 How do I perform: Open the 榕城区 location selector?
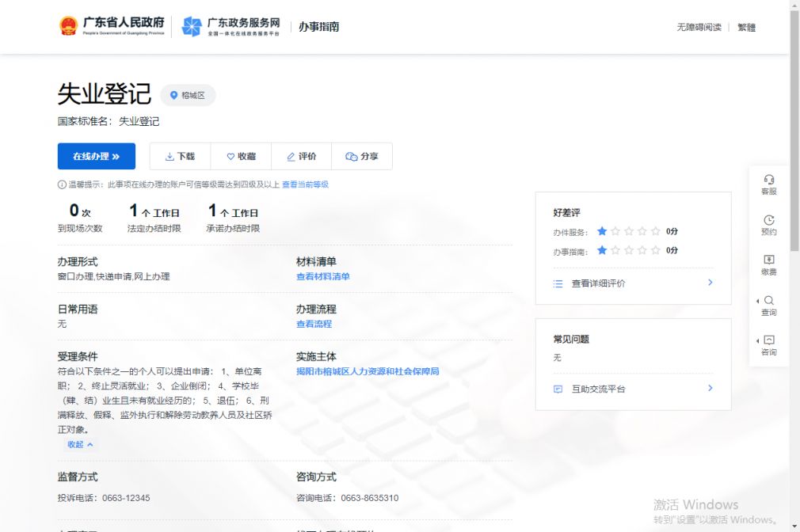[x=188, y=96]
